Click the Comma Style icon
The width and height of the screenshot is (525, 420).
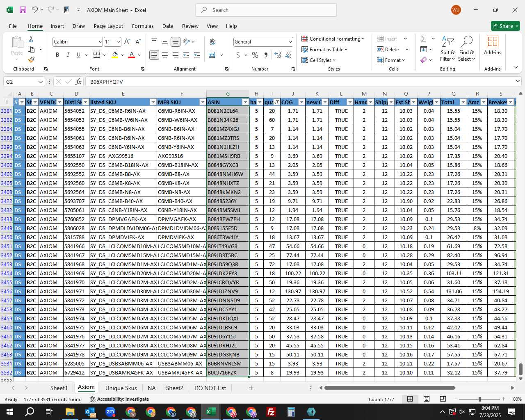pyautogui.click(x=266, y=55)
